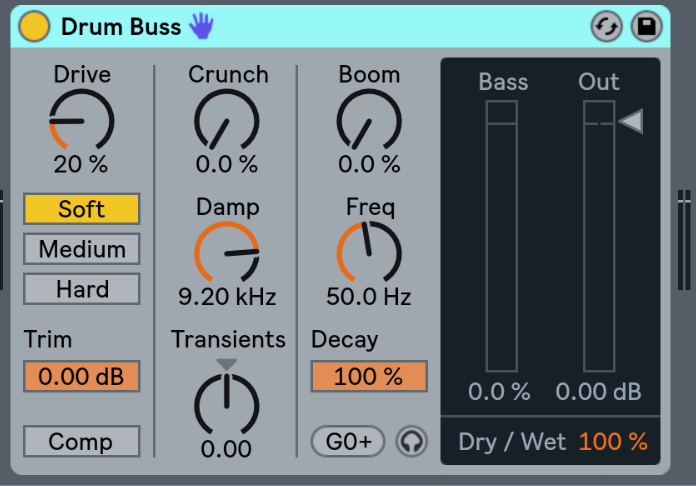The height and width of the screenshot is (486, 696).
Task: Click the Drum Buss title text
Action: [121, 27]
